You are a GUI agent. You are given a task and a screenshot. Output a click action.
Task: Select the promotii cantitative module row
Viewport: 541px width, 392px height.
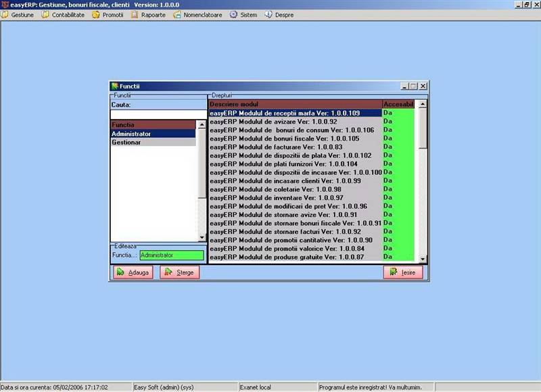pos(296,240)
